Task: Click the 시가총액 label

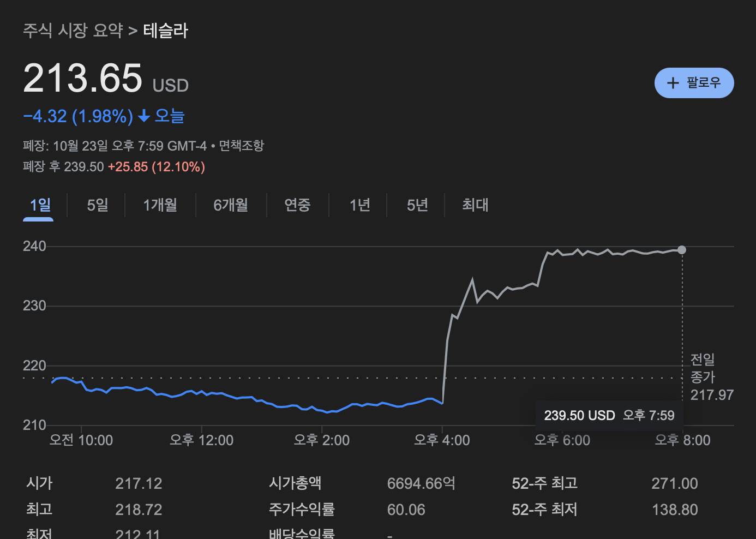Action: click(295, 483)
